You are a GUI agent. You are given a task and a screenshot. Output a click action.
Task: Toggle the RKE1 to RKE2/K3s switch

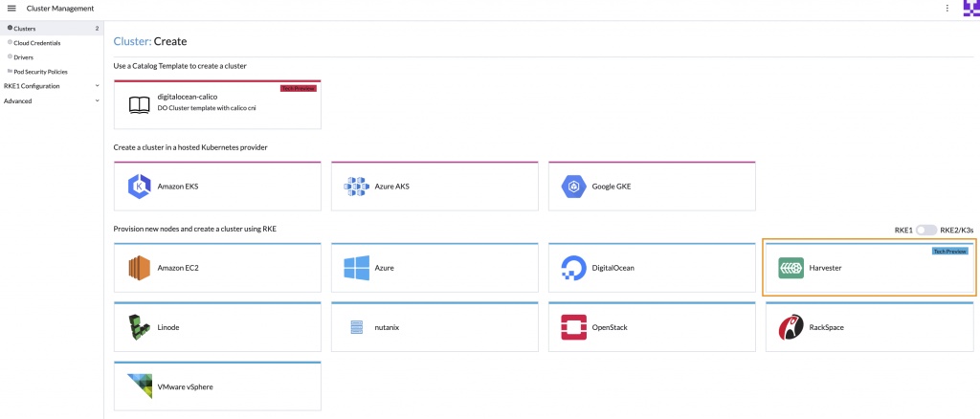pyautogui.click(x=925, y=231)
